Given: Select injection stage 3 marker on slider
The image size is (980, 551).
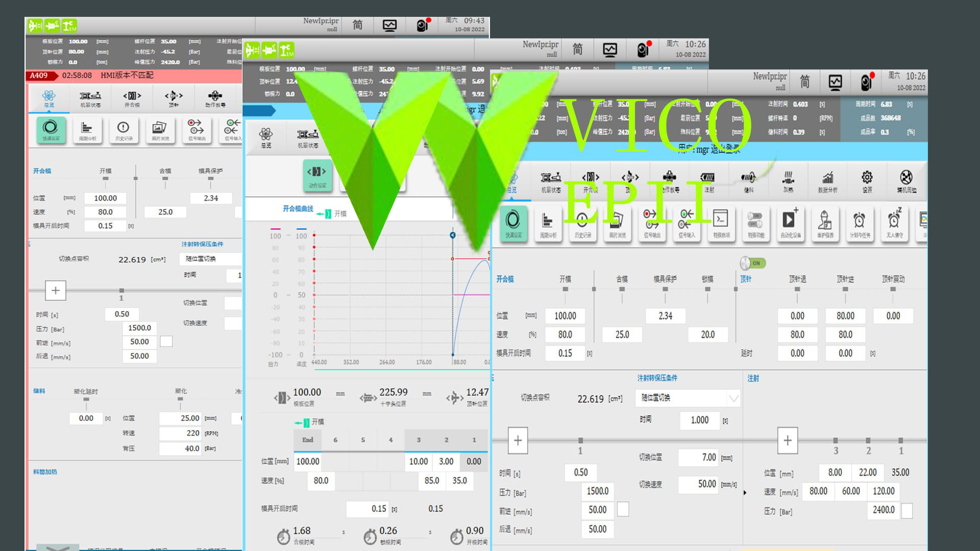Looking at the screenshot, I should click(836, 440).
